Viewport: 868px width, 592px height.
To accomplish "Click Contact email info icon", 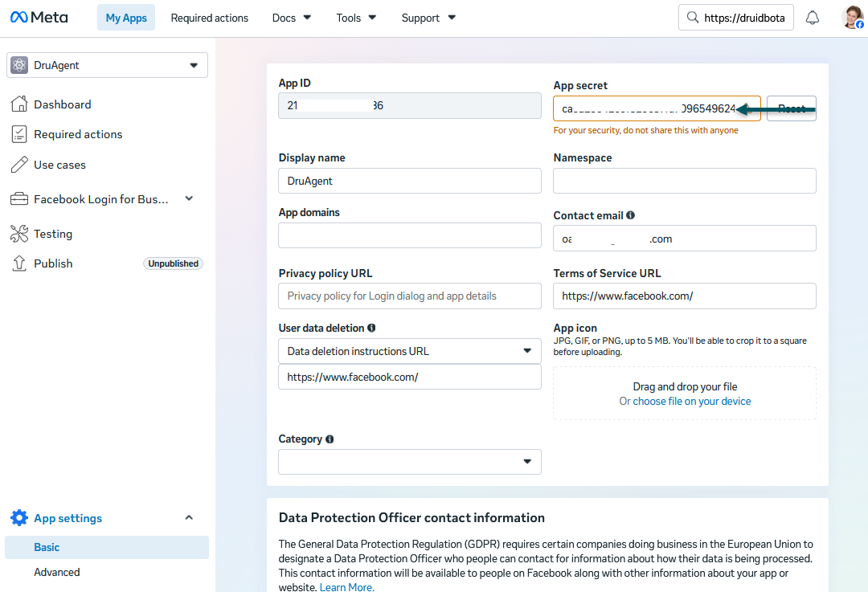I will pyautogui.click(x=631, y=215).
